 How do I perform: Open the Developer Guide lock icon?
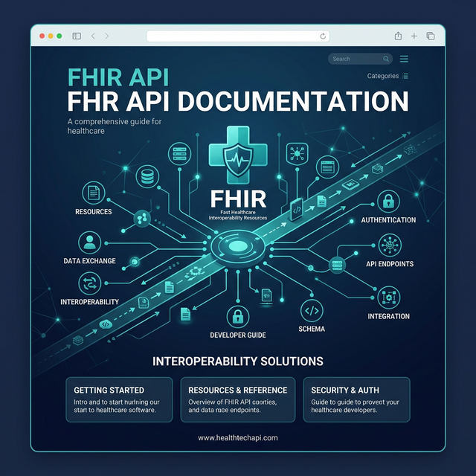point(238,317)
